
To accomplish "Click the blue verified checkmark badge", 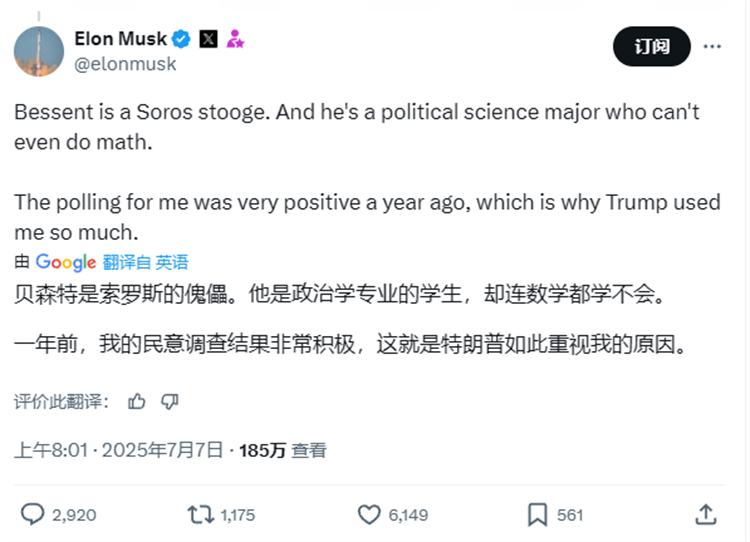I will click(x=181, y=39).
